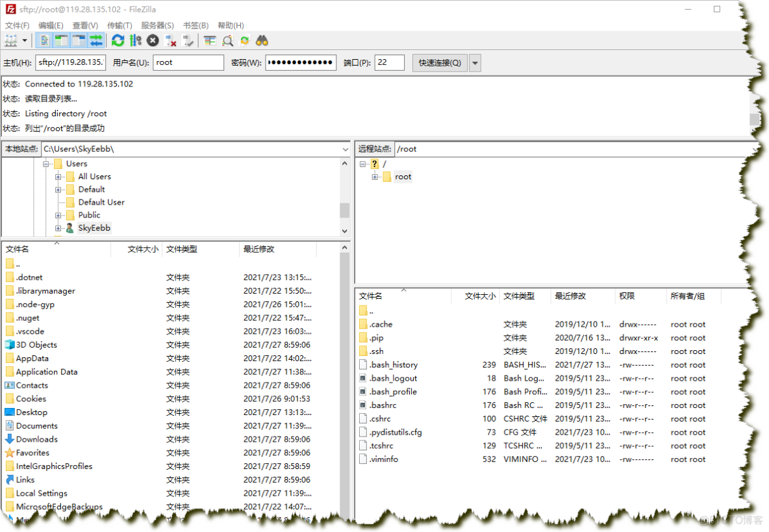Click the synchronized browsing icon
Image resolution: width=769 pixels, height=532 pixels.
coord(244,41)
